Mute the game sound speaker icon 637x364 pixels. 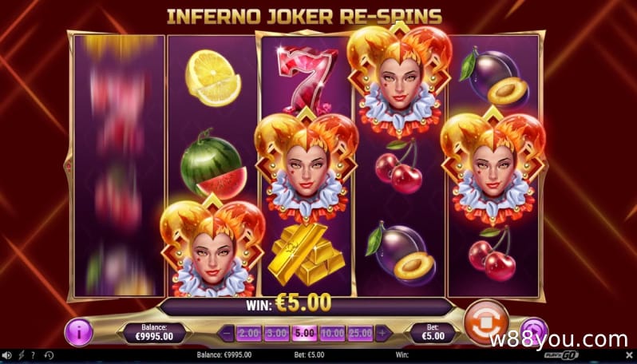pyautogui.click(x=7, y=355)
